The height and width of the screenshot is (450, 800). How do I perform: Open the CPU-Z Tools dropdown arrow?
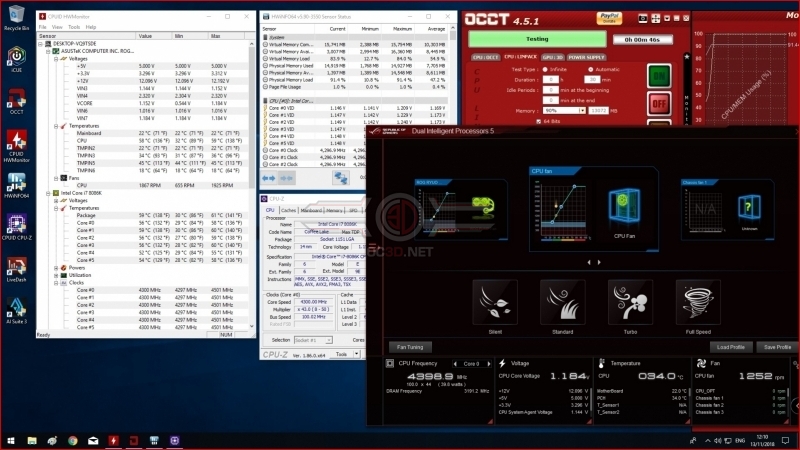pyautogui.click(x=356, y=354)
